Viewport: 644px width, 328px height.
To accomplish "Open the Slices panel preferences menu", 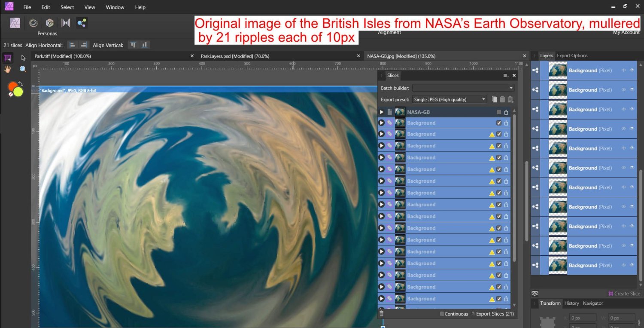I will 506,75.
